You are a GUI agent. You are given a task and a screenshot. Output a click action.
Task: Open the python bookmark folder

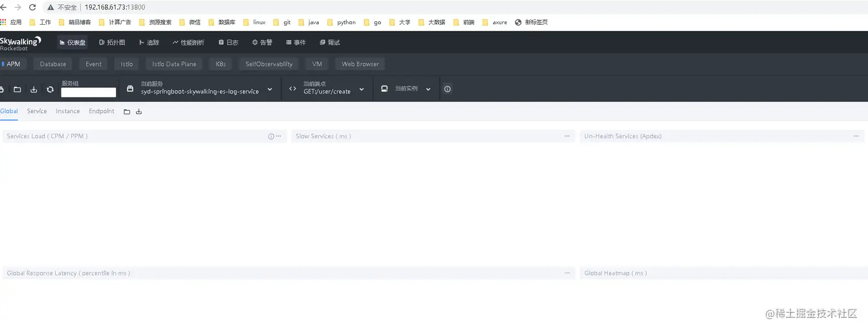point(342,22)
